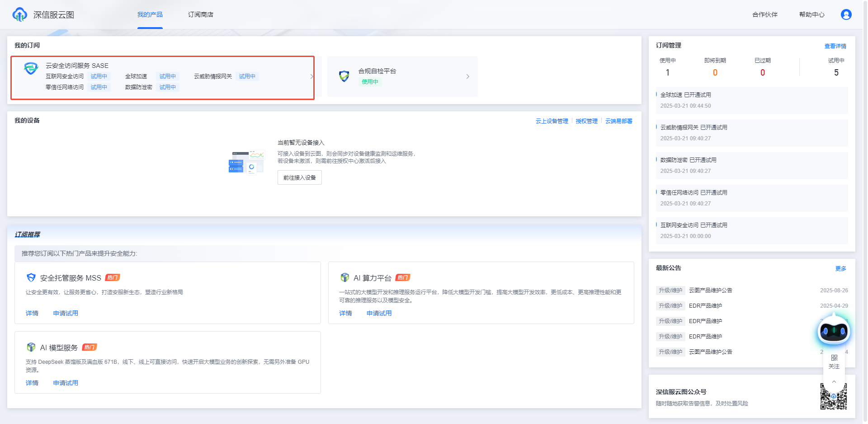Click the 云安全访问服务 SASE shield icon
The height and width of the screenshot is (424, 868).
click(31, 69)
